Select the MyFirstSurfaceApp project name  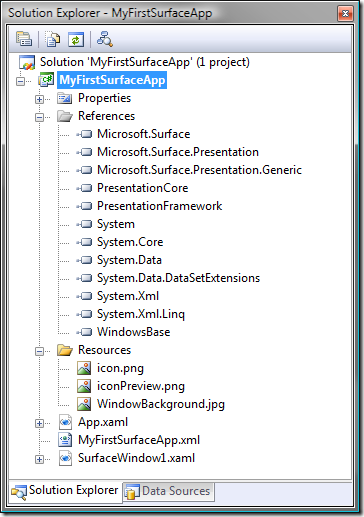[112, 80]
